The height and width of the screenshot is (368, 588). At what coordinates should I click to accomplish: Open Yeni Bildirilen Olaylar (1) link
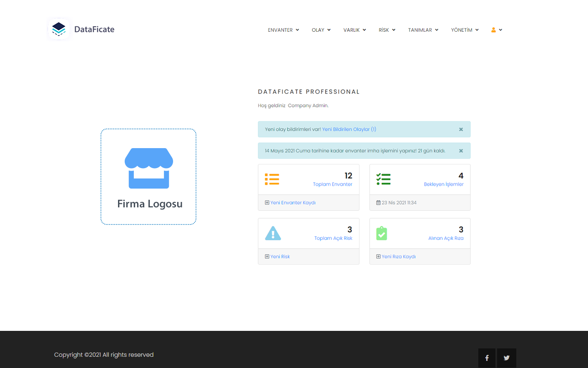(349, 129)
